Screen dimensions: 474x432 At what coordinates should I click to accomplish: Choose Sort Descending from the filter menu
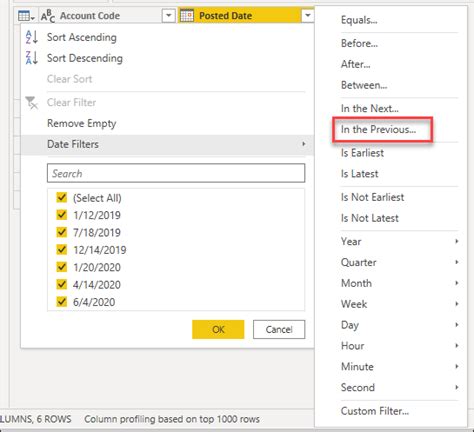coord(85,58)
